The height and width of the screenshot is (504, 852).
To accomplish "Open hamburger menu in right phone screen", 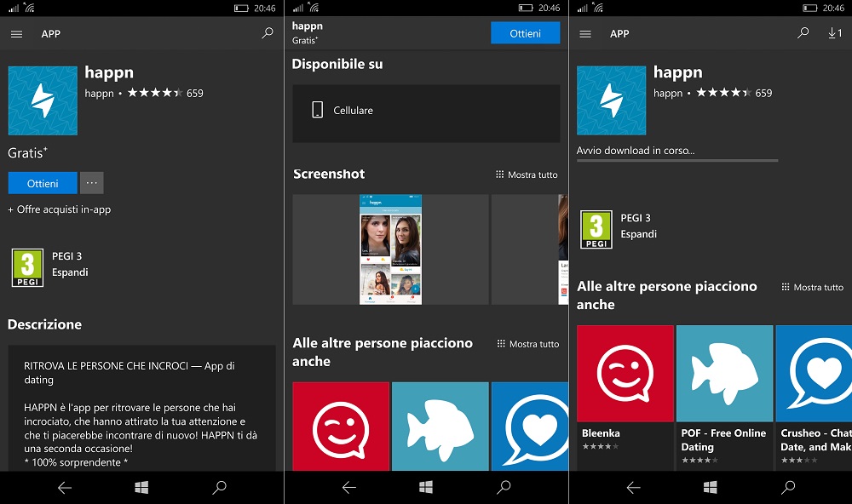I will (x=585, y=34).
